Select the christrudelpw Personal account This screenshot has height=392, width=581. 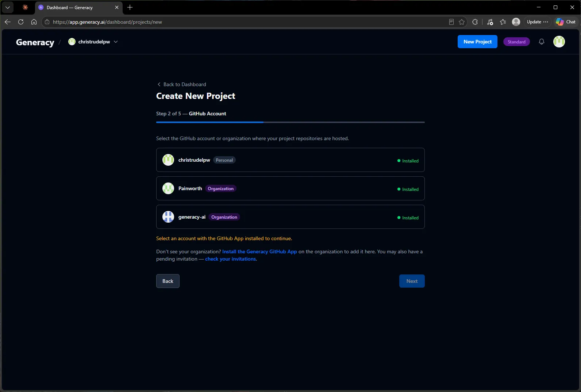pos(290,160)
